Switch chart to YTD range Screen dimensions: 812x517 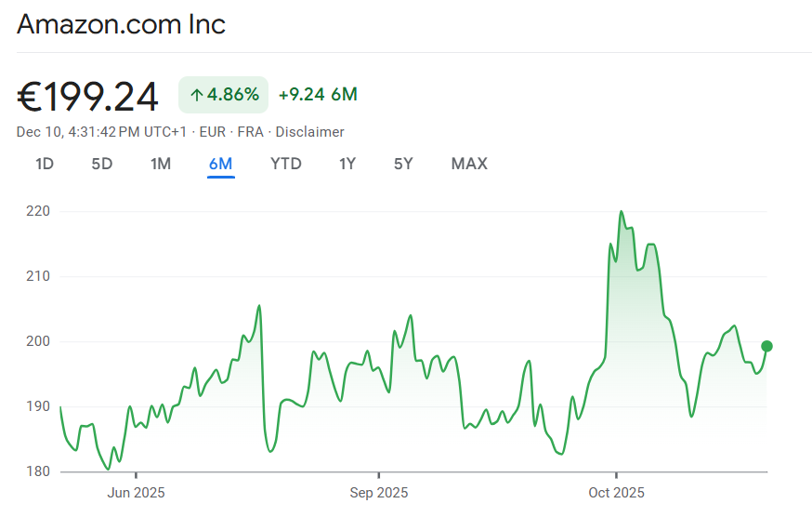(285, 165)
